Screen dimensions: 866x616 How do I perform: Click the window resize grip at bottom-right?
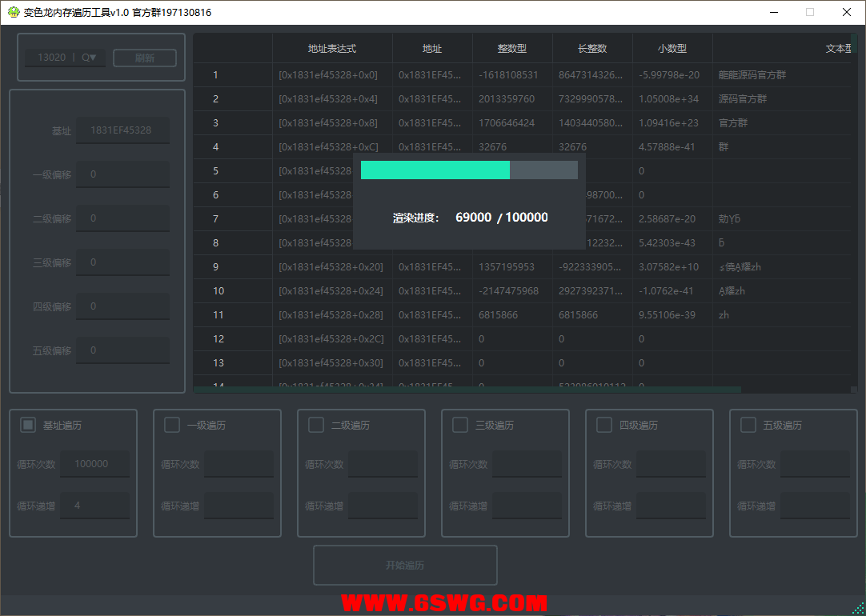(858, 609)
